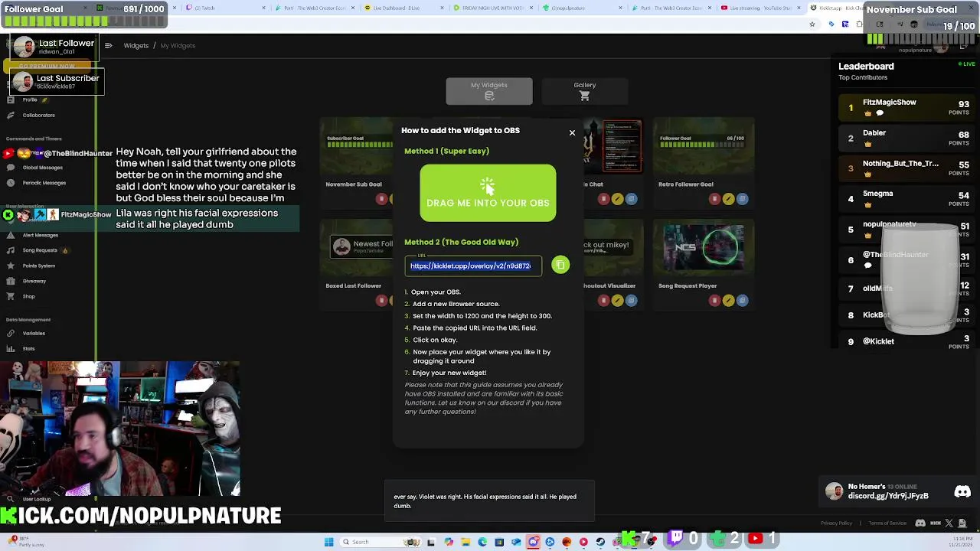Viewport: 980px width, 551px height.
Task: Copy the overlay URL with the green copy icon
Action: [x=560, y=265]
